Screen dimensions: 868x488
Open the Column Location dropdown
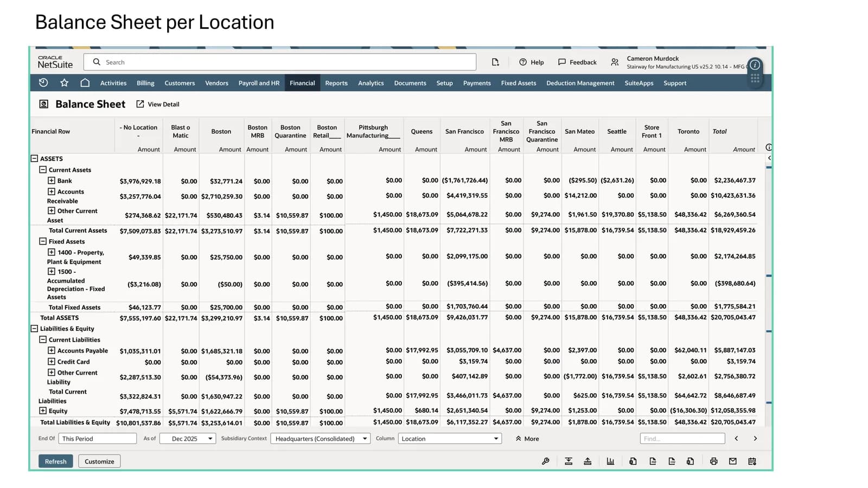(x=450, y=438)
